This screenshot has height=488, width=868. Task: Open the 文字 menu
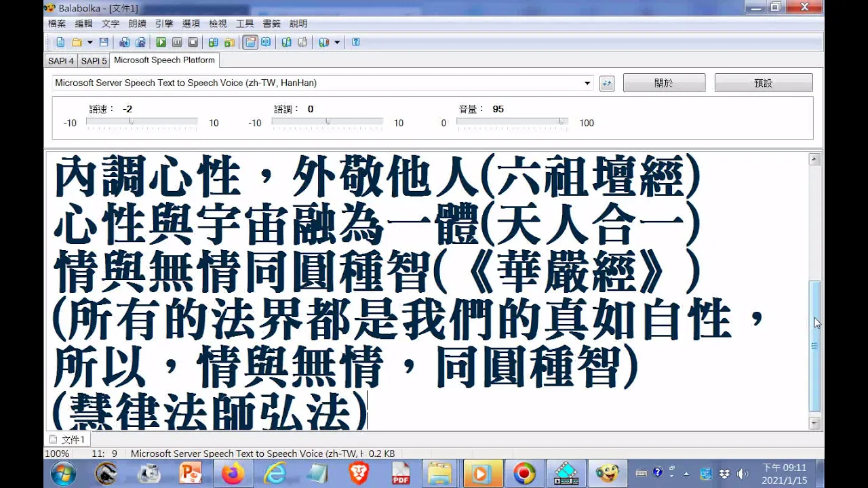111,23
